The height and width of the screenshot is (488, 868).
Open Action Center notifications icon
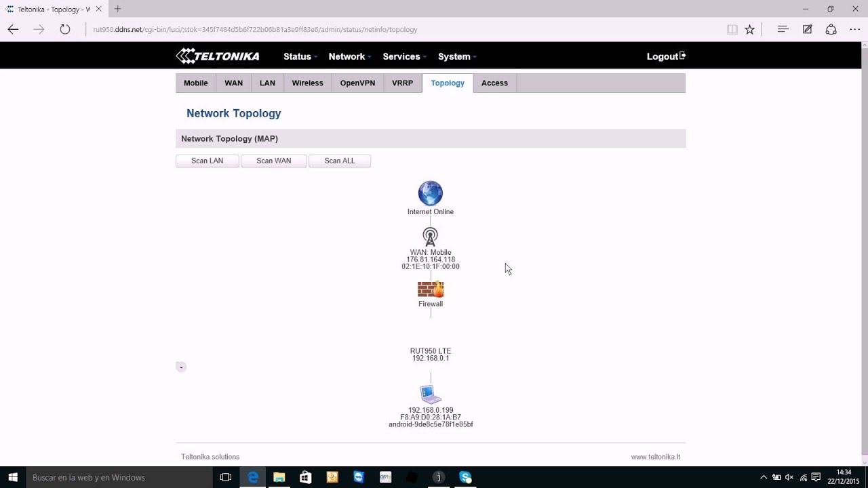pyautogui.click(x=816, y=477)
